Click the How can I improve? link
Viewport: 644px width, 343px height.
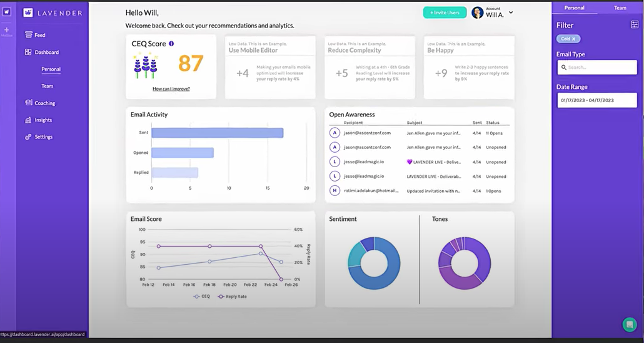(x=171, y=89)
